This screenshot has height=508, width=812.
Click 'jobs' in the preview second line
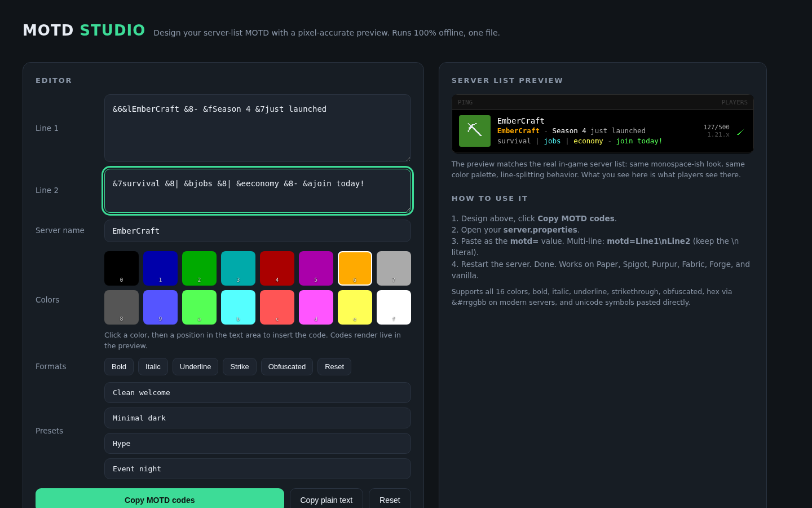pos(552,141)
